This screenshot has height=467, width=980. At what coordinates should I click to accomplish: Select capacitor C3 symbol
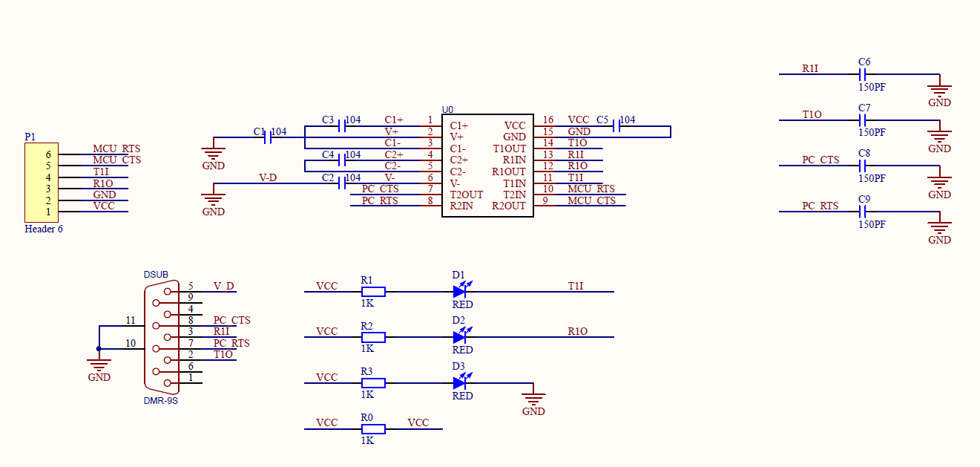341,126
